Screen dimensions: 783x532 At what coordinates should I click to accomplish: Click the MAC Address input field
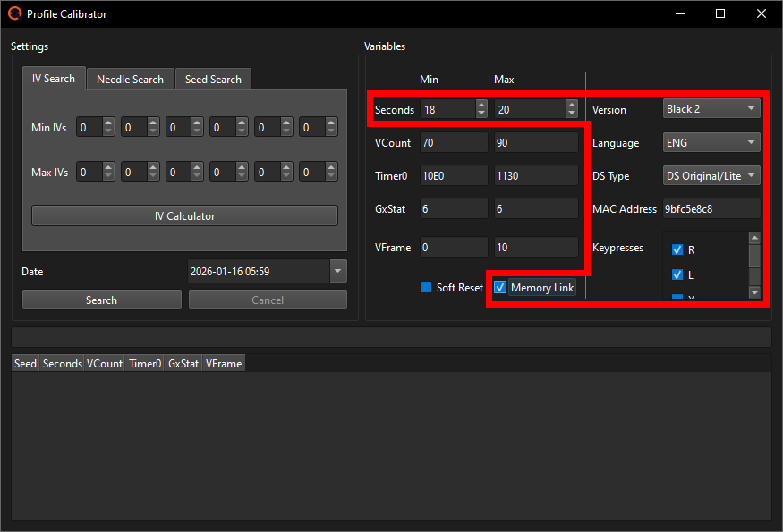click(711, 208)
